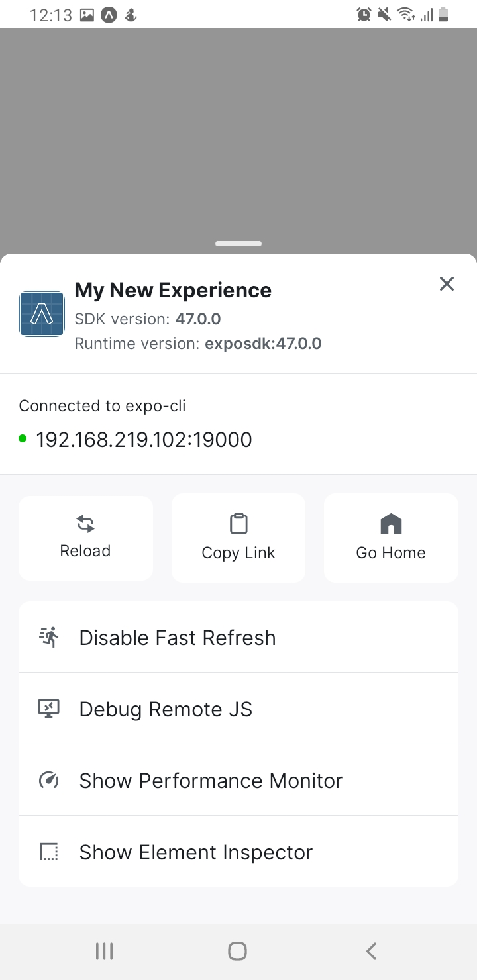Tap the battery status icon

(444, 14)
